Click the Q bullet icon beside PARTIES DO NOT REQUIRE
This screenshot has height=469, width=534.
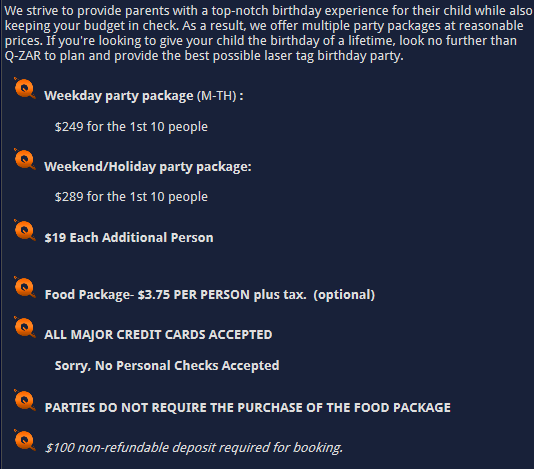[x=25, y=400]
